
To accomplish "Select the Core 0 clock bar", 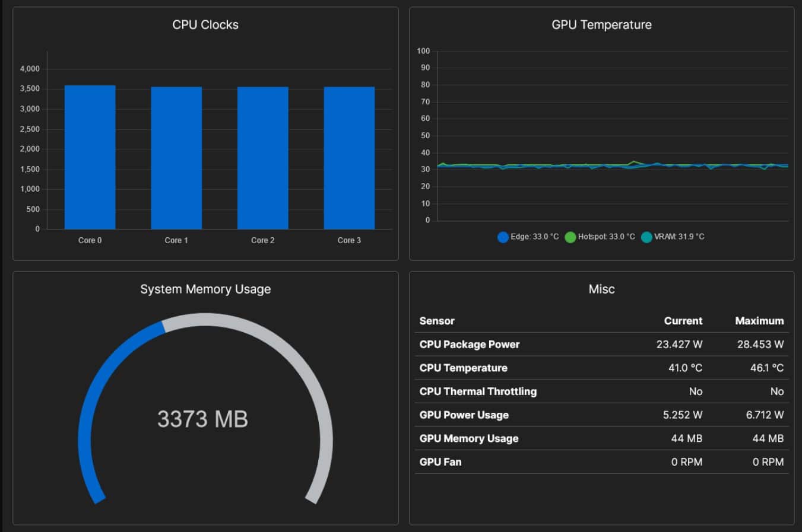I will (90, 157).
